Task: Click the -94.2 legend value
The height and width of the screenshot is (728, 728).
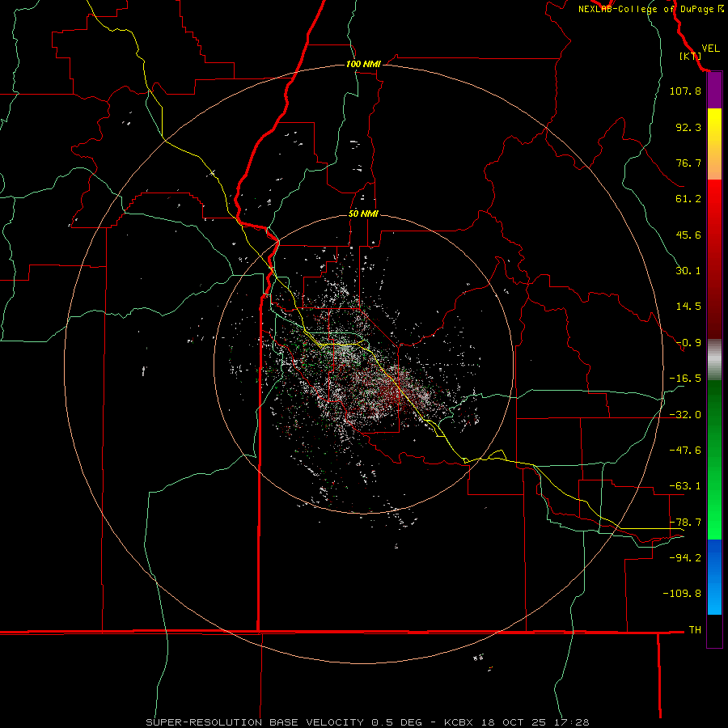Action: click(685, 557)
